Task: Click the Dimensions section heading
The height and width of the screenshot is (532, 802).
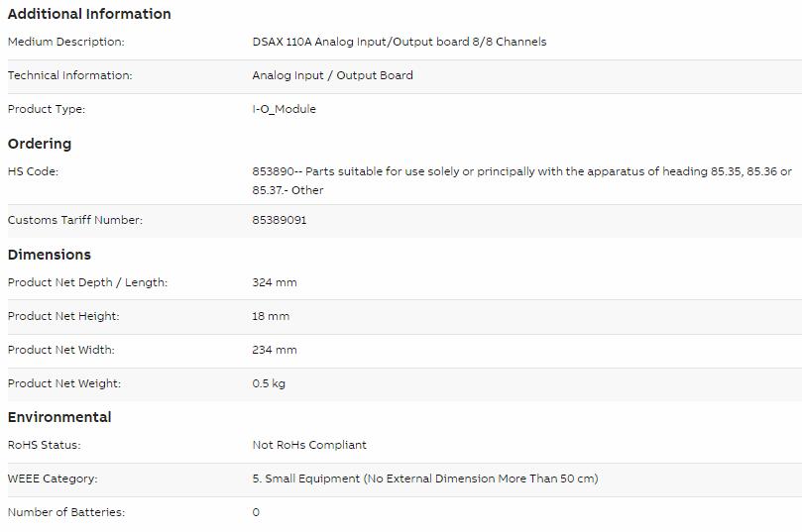Action: (50, 255)
